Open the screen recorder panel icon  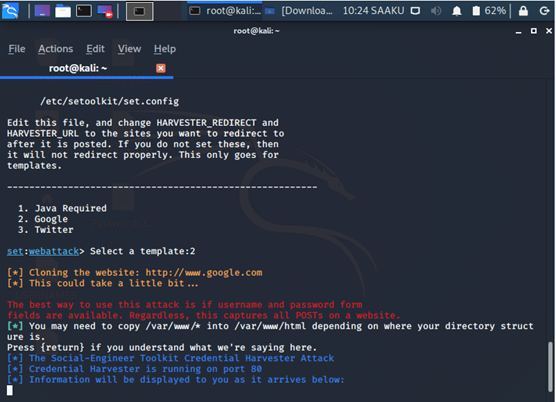click(105, 11)
